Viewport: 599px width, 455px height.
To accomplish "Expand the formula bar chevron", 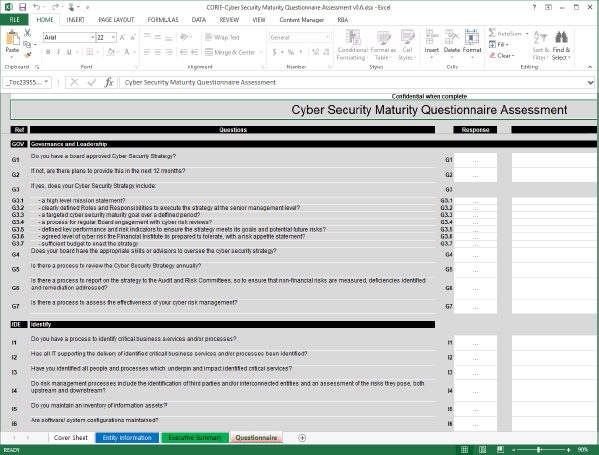I will click(x=591, y=82).
